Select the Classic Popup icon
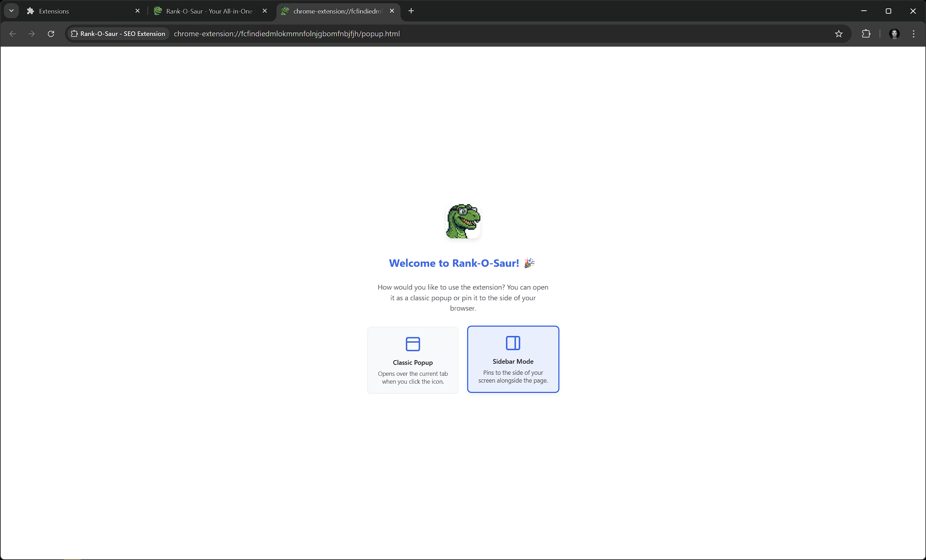Image resolution: width=926 pixels, height=560 pixels. (413, 344)
